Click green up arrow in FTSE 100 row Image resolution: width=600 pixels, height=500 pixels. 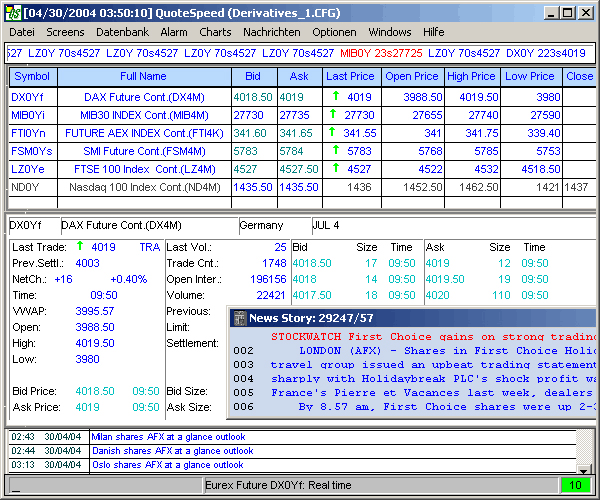point(336,169)
